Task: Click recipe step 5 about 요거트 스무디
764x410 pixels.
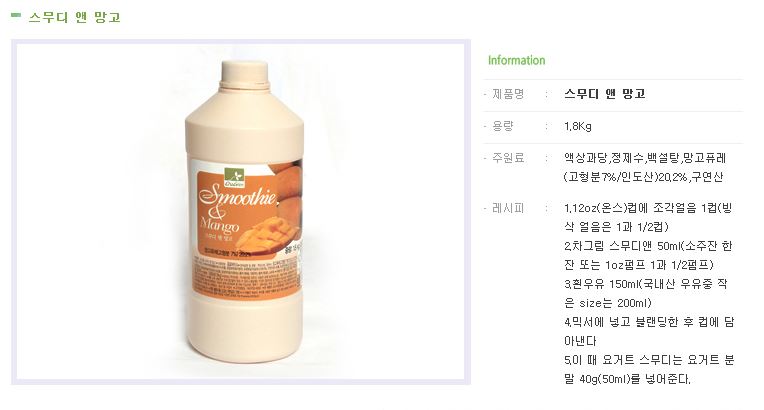Action: pyautogui.click(x=649, y=370)
